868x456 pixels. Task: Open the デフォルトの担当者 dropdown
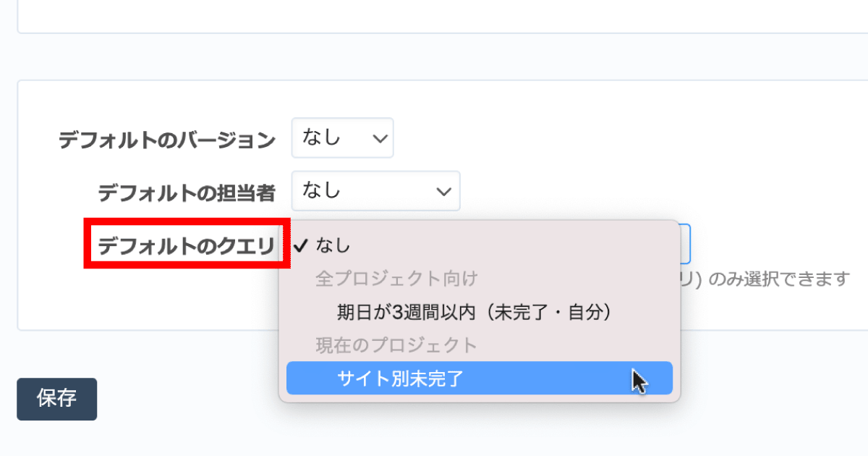click(375, 191)
